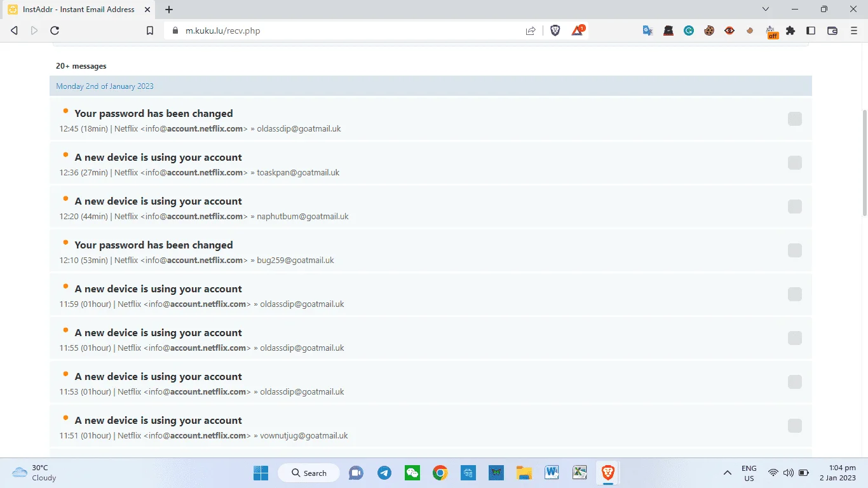Open Brave Shields lion icon
868x488 pixels.
(555, 30)
